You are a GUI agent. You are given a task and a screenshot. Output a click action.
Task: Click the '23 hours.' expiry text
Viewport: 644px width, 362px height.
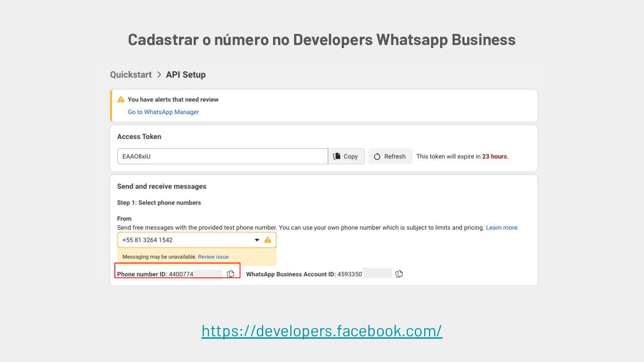[x=495, y=157]
